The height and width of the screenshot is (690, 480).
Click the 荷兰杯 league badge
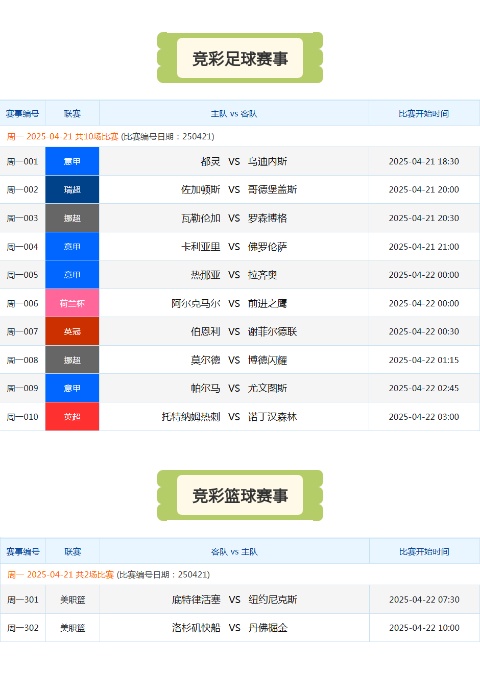72,303
